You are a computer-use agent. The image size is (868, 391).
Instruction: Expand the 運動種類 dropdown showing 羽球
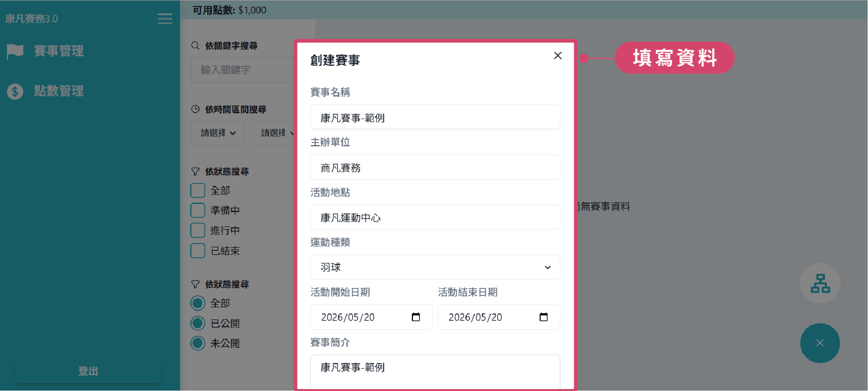[435, 267]
